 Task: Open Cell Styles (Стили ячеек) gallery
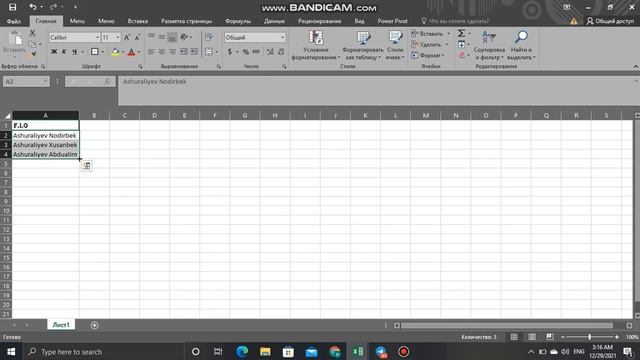pyautogui.click(x=395, y=46)
